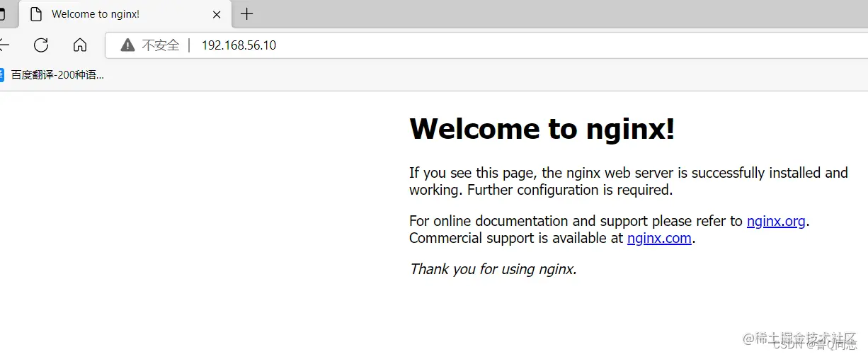
Task: Click the 'Commercial support is available at' text
Action: point(516,238)
